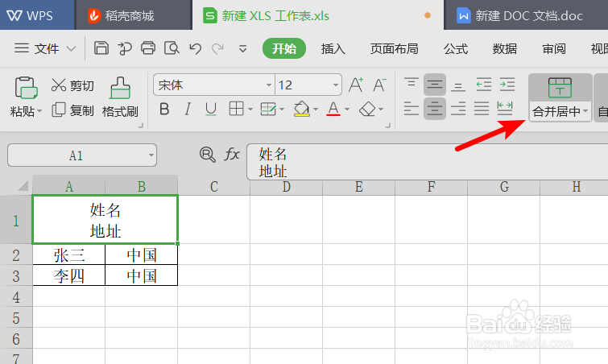Image resolution: width=608 pixels, height=364 pixels.
Task: Click the Print icon
Action: click(148, 48)
